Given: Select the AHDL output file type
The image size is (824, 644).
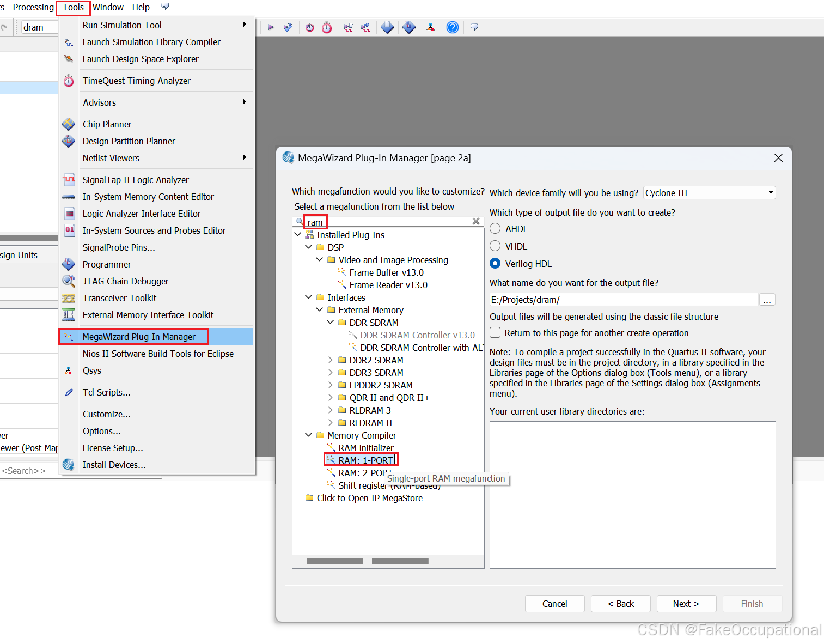Looking at the screenshot, I should pos(495,229).
